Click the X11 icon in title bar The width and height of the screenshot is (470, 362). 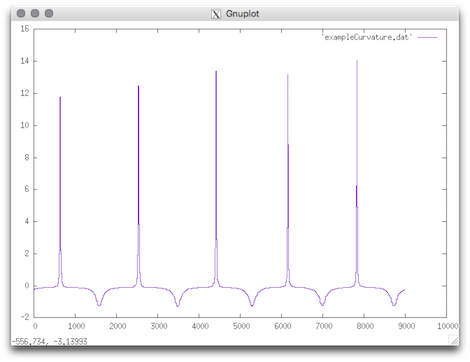(216, 14)
